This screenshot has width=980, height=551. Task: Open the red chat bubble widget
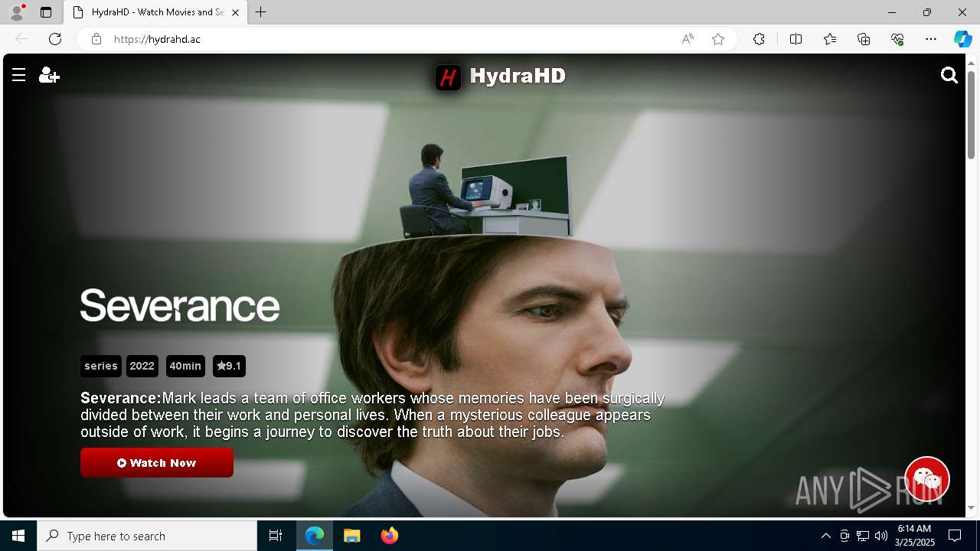click(x=927, y=479)
